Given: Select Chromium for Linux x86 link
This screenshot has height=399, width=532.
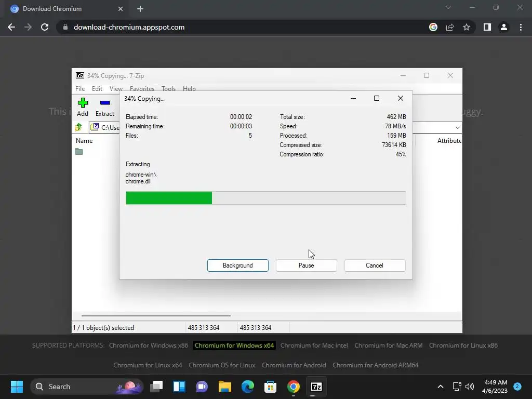Looking at the screenshot, I should 463,345.
